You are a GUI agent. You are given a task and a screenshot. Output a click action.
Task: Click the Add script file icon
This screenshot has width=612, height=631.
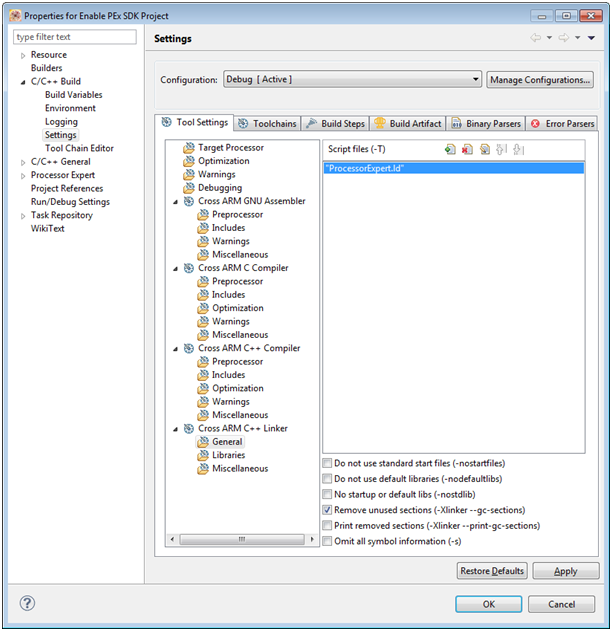[450, 150]
